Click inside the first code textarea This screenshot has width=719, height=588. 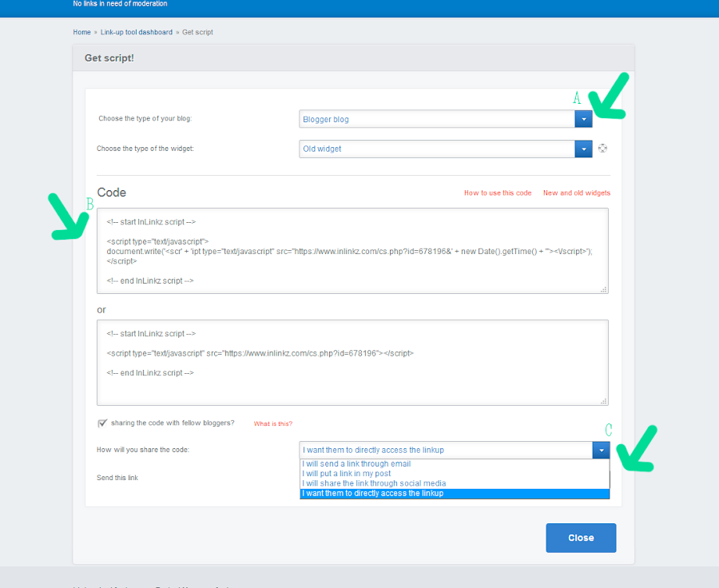(x=352, y=251)
